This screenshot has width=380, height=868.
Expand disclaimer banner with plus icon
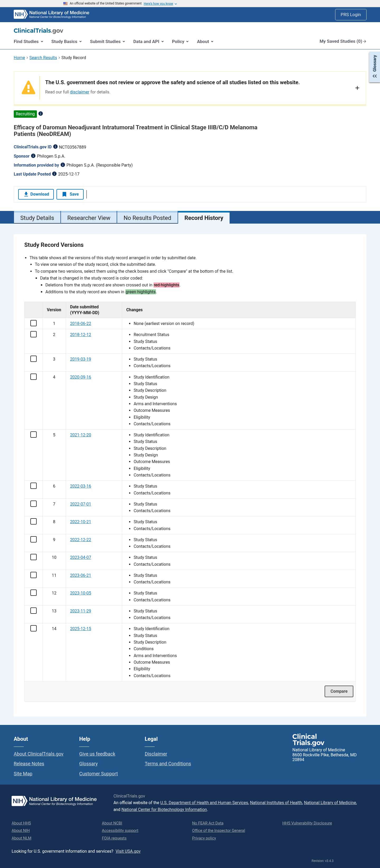click(x=357, y=88)
